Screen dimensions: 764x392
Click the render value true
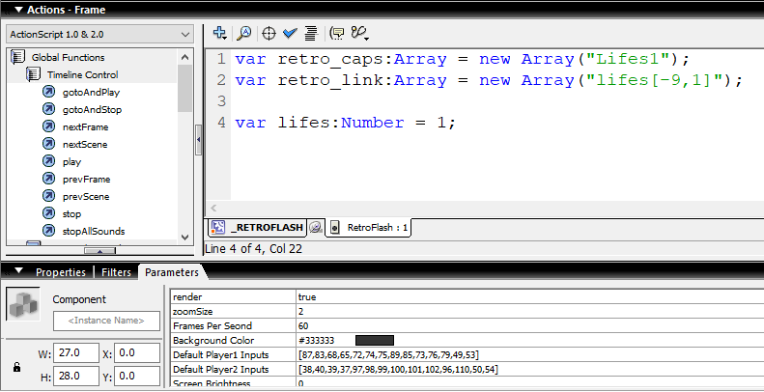(x=307, y=297)
